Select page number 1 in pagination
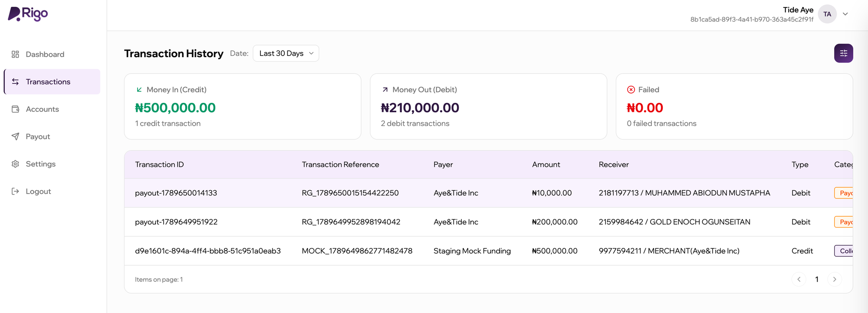The height and width of the screenshot is (313, 868). pos(817,279)
